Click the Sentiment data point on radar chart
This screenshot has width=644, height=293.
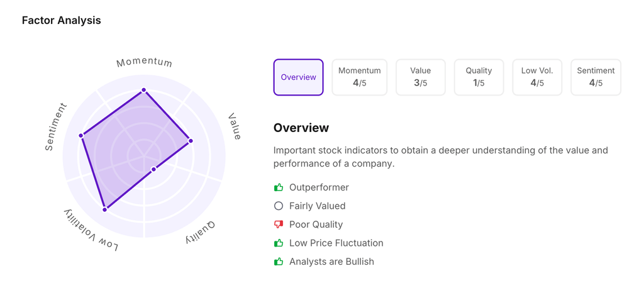pyautogui.click(x=81, y=136)
